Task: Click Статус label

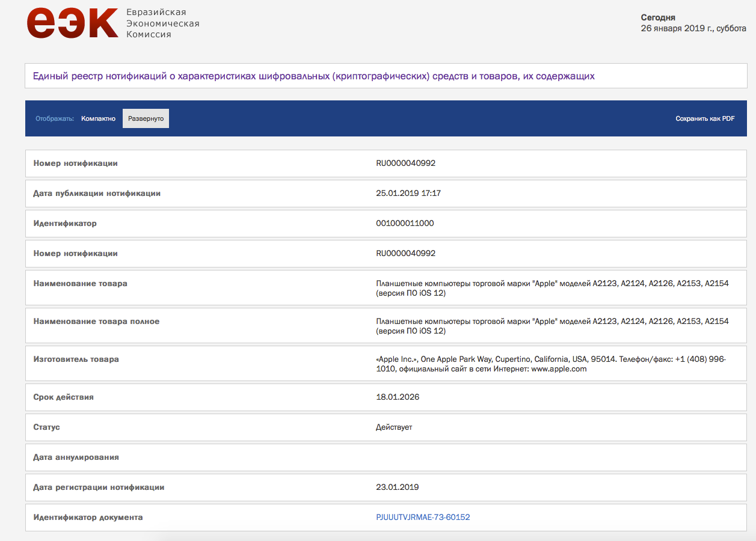Action: pyautogui.click(x=46, y=427)
